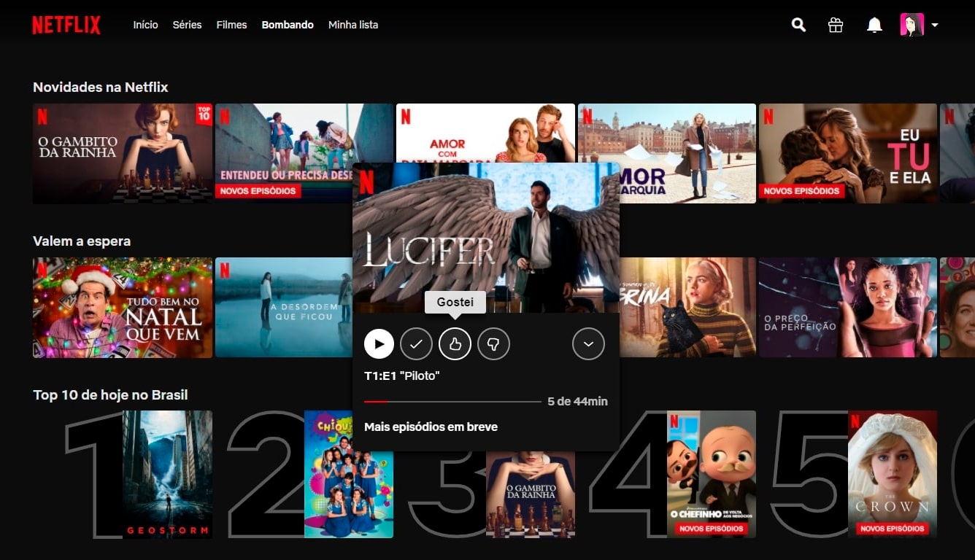Click the Lucifer episode progress bar
Image resolution: width=975 pixels, height=560 pixels.
point(452,402)
